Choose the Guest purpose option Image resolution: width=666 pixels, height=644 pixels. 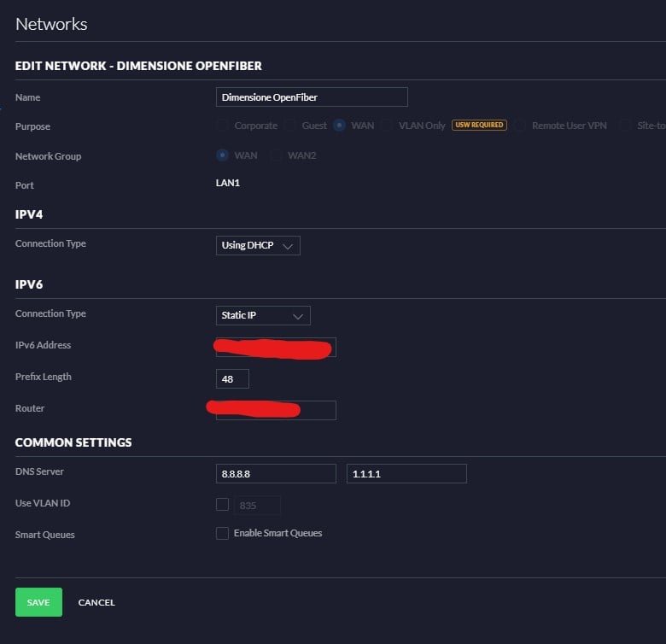point(292,126)
